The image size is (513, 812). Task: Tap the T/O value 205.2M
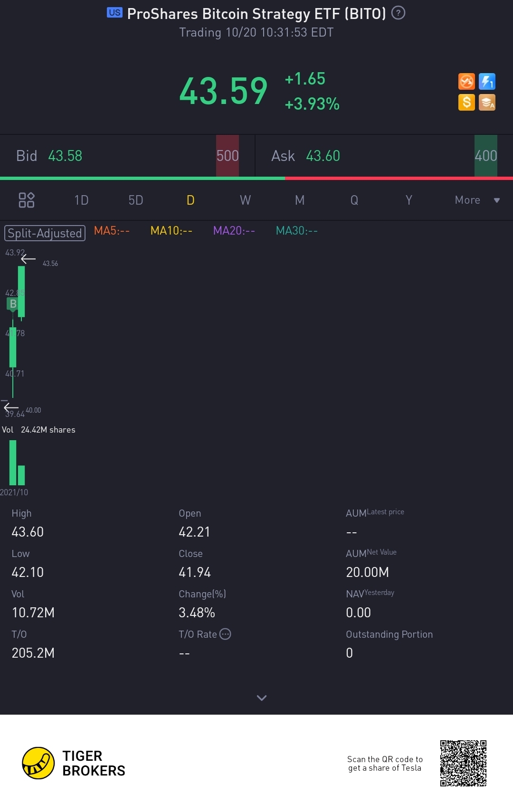point(33,653)
